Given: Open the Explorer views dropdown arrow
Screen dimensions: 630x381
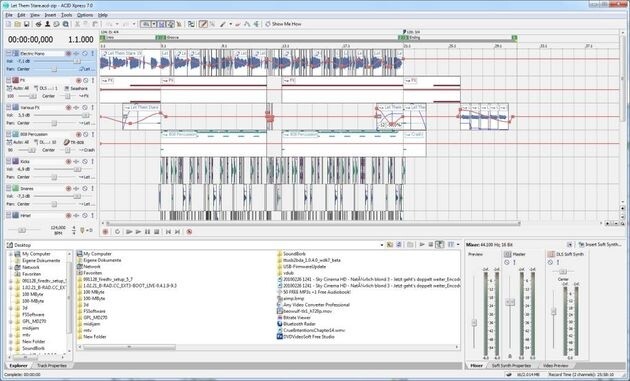Looking at the screenshot, I should [x=458, y=244].
